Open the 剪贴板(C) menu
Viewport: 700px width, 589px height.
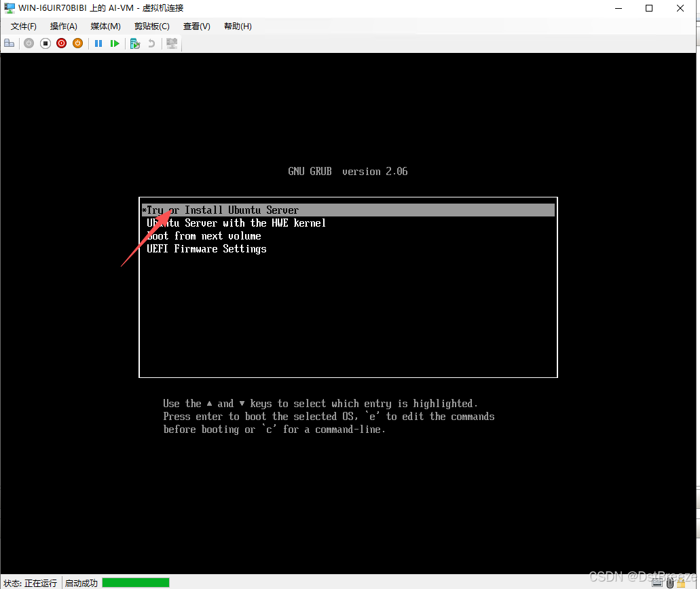(x=152, y=26)
